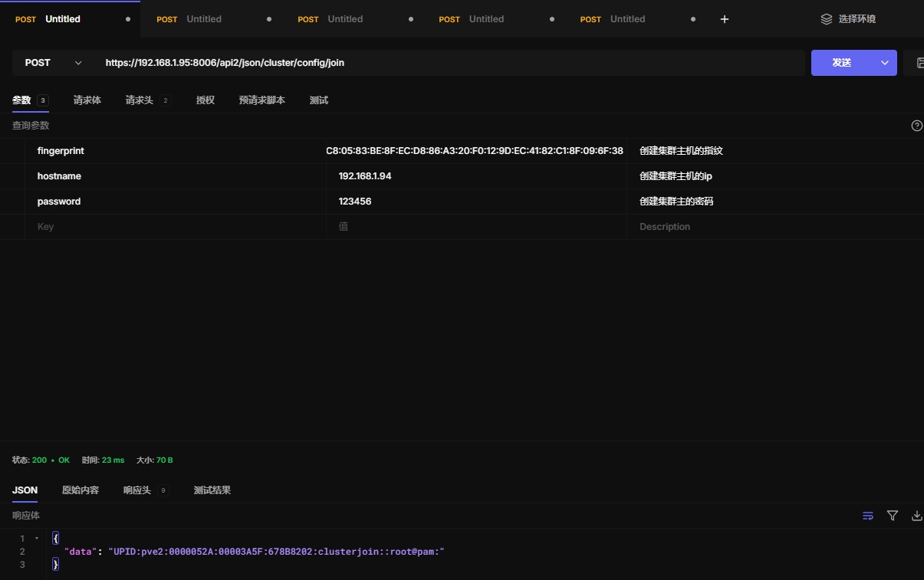
Task: Open query parameters help icon
Action: pos(916,126)
